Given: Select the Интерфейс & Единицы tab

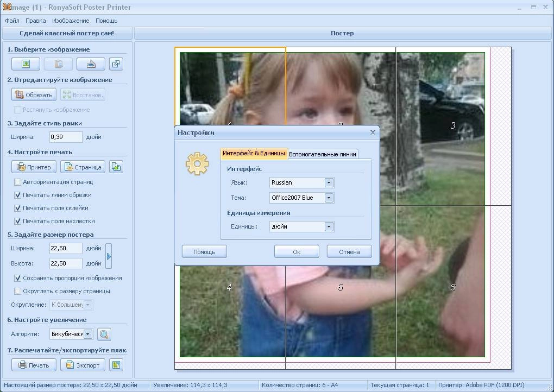Looking at the screenshot, I should (254, 153).
